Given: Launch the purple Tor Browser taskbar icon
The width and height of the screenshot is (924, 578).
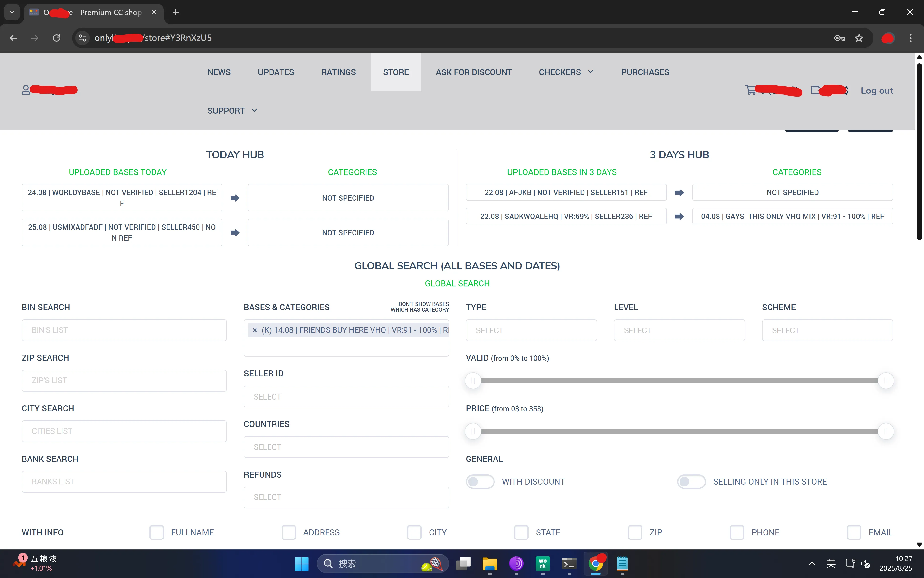Looking at the screenshot, I should coord(516,564).
